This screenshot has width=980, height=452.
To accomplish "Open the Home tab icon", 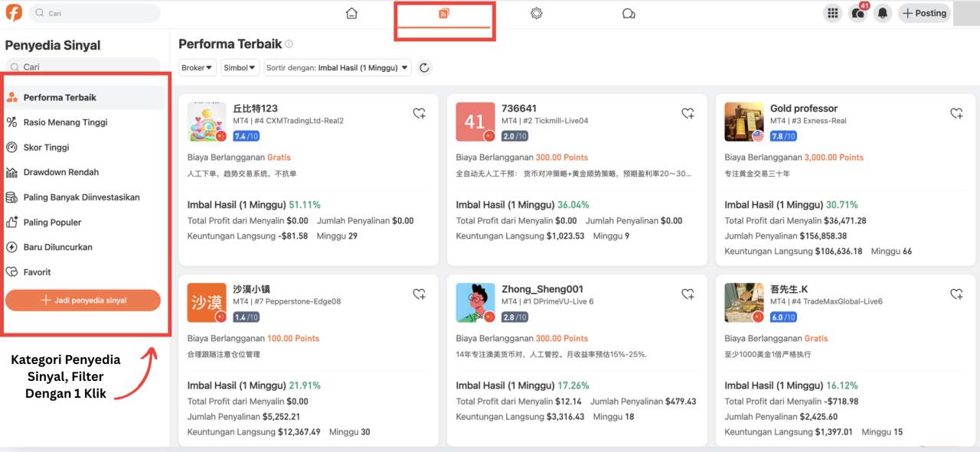I will point(351,13).
